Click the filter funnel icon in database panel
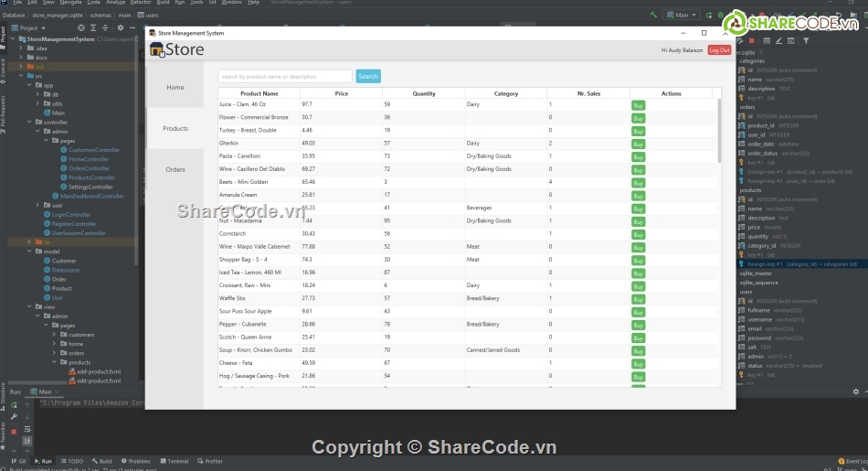This screenshot has height=471, width=868. (x=805, y=40)
